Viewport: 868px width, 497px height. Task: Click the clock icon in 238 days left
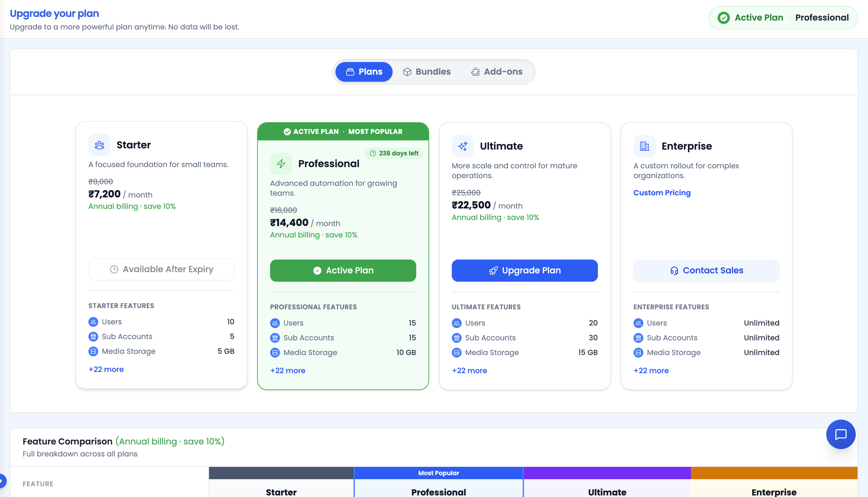[x=373, y=153]
